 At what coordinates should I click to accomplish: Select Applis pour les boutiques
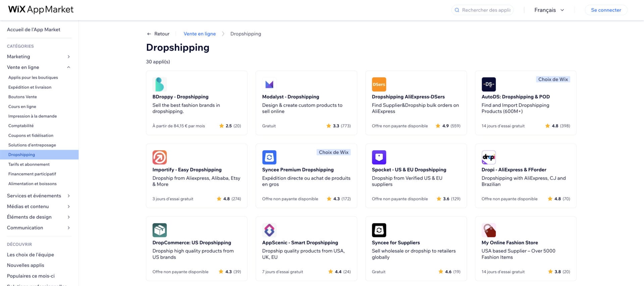33,77
